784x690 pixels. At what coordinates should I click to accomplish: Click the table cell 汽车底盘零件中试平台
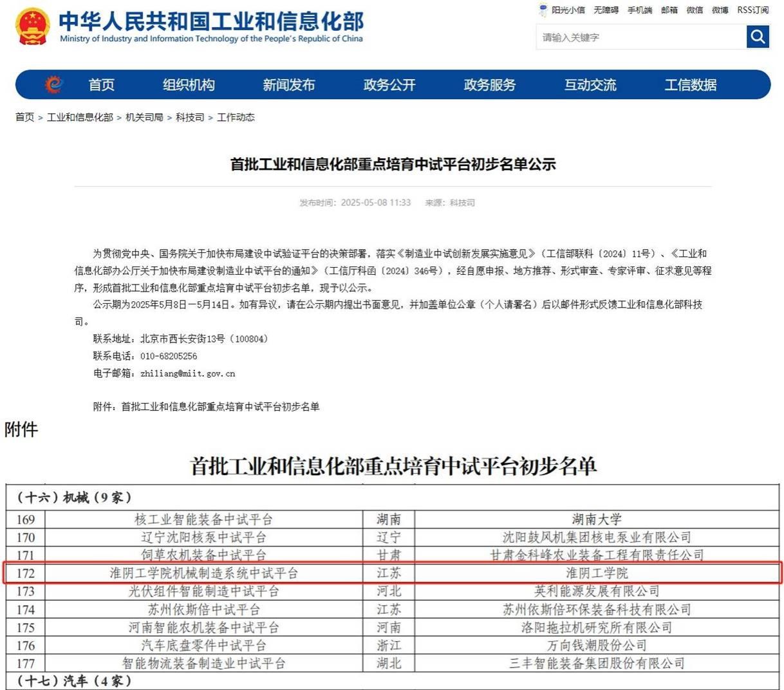pos(203,646)
